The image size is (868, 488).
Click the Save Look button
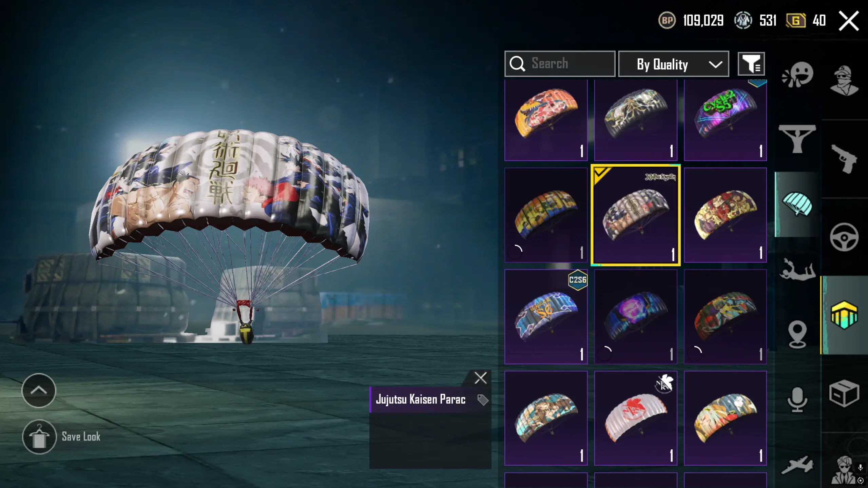[x=61, y=437]
